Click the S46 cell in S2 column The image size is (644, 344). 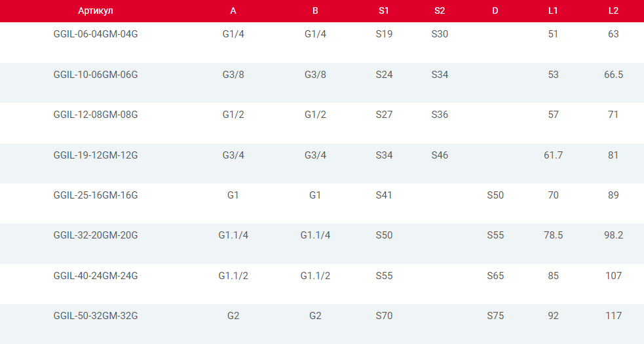[x=440, y=155]
